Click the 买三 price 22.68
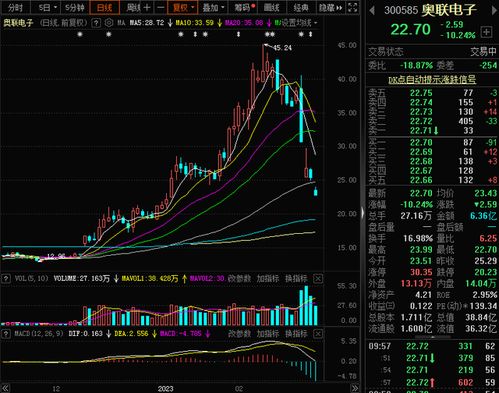 point(421,161)
